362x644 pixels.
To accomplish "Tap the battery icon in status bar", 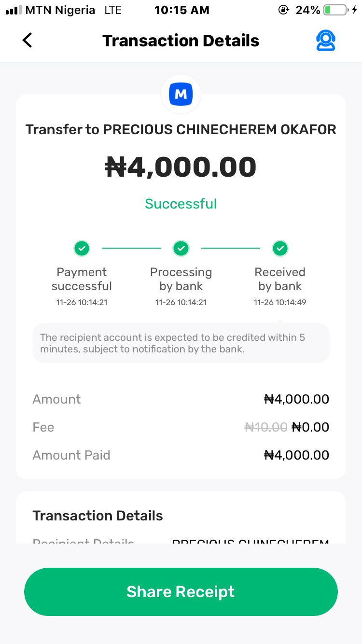I will [335, 10].
